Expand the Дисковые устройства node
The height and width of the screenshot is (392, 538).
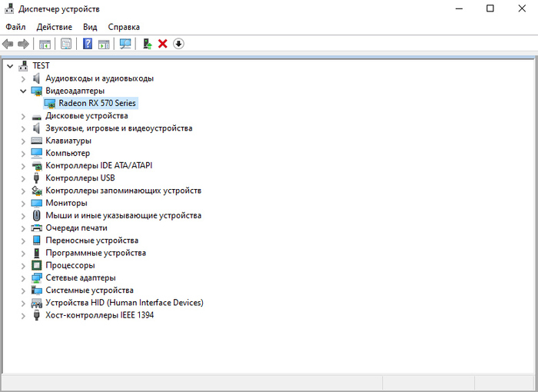click(x=22, y=116)
